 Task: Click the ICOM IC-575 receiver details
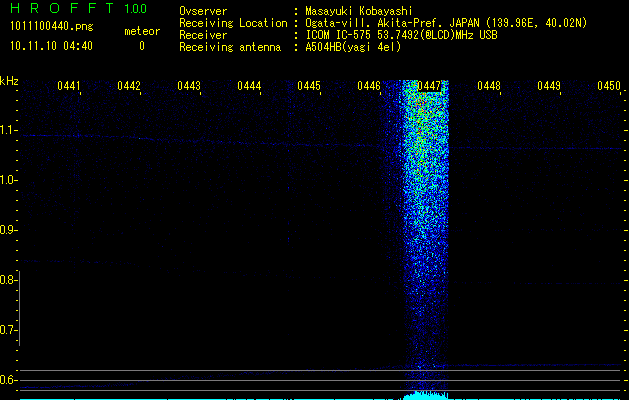(x=401, y=35)
